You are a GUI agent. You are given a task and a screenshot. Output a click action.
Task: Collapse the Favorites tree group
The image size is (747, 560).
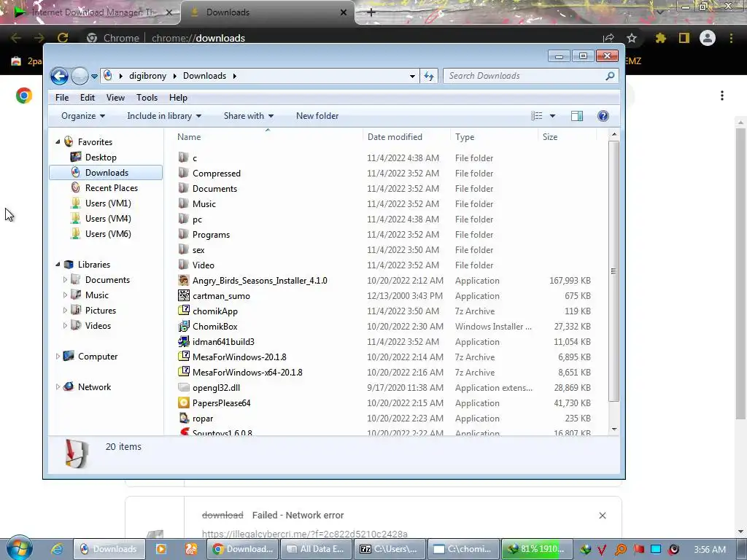[58, 142]
